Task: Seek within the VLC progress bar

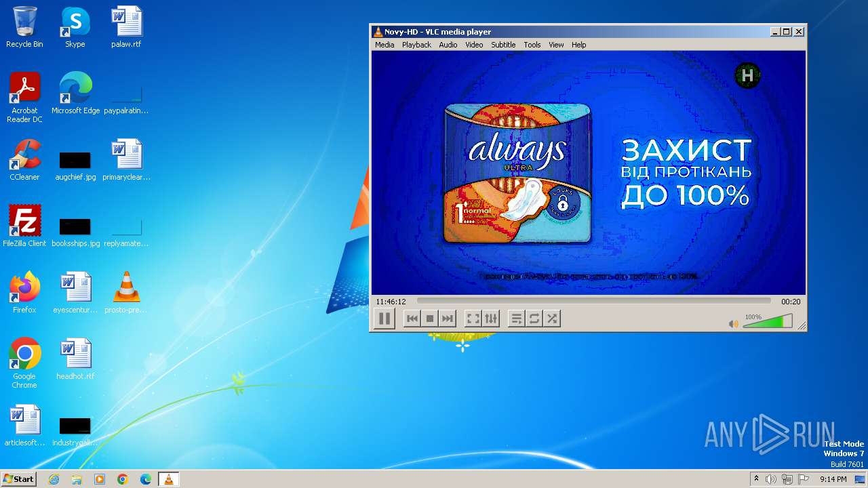Action: (593, 301)
